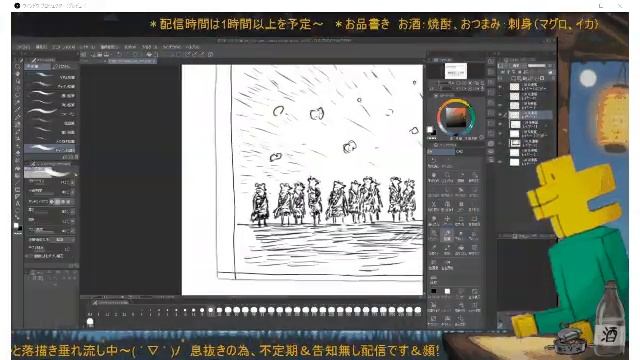
Task: Toggle visibility of the topmost layer
Action: tap(500, 87)
